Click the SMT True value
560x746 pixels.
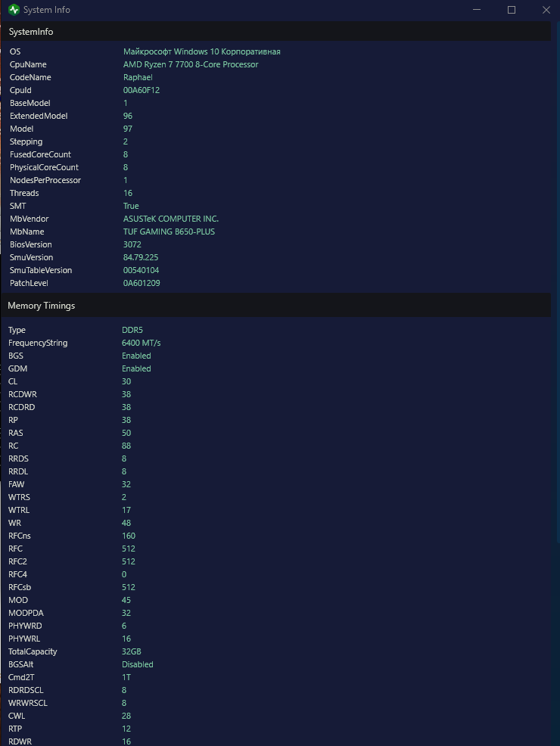pyautogui.click(x=132, y=206)
